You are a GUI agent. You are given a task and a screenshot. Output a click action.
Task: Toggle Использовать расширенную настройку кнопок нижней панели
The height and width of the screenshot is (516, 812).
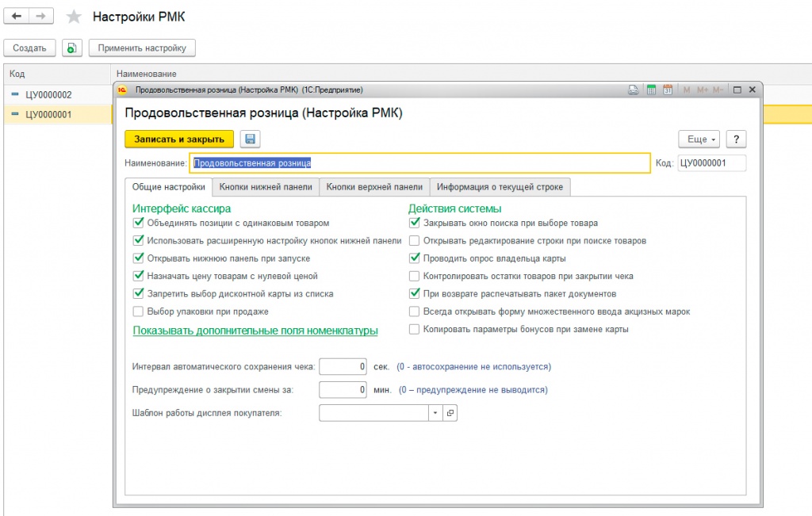pos(138,241)
